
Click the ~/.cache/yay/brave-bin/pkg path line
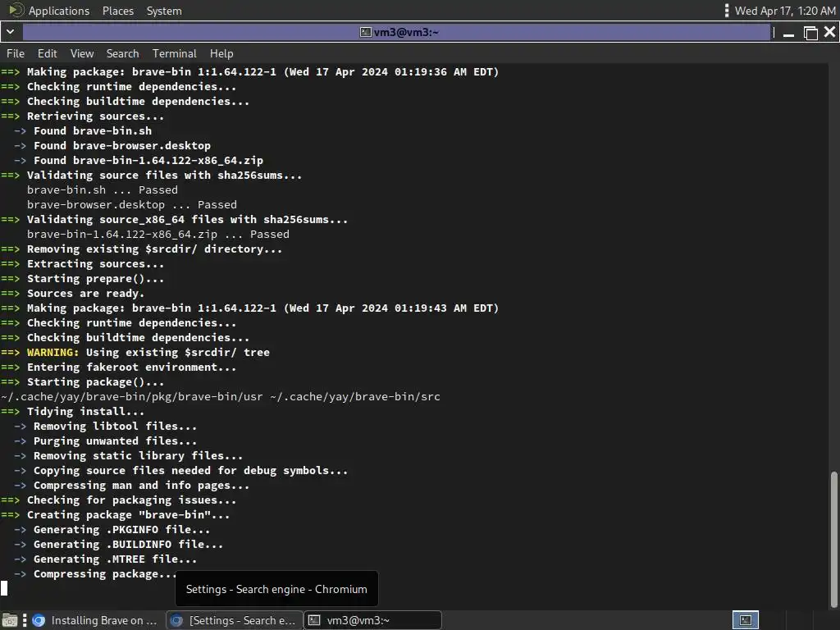coord(220,397)
